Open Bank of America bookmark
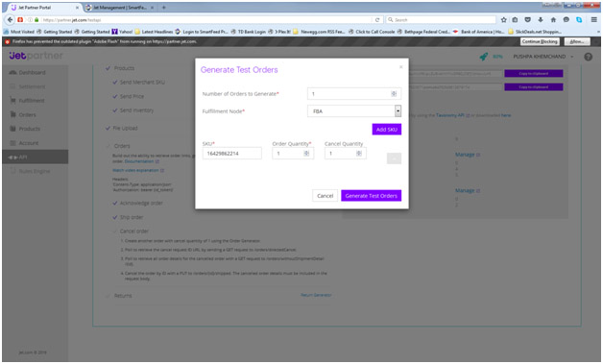This screenshot has height=364, width=603. (479, 32)
